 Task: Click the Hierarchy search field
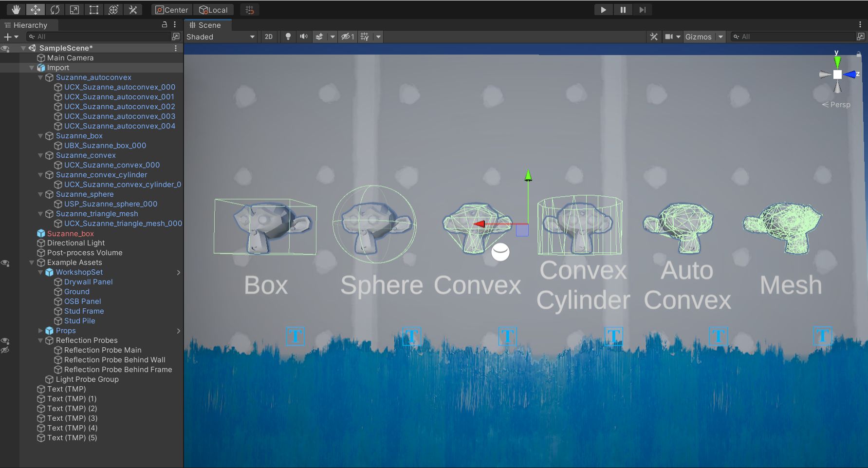click(x=100, y=37)
